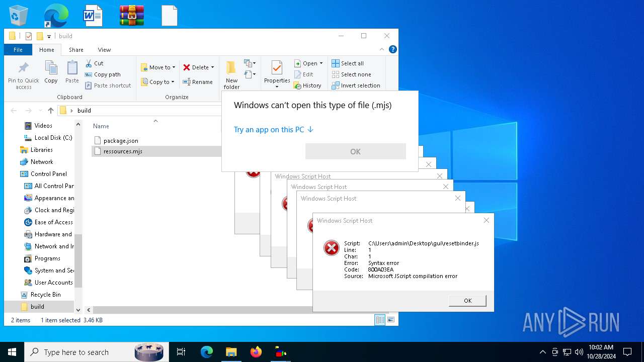644x362 pixels.
Task: Click the Cut scissors command
Action: 94,63
